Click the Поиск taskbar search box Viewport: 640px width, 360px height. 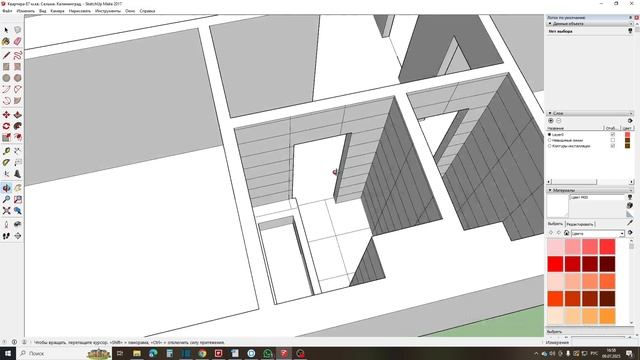[64, 353]
